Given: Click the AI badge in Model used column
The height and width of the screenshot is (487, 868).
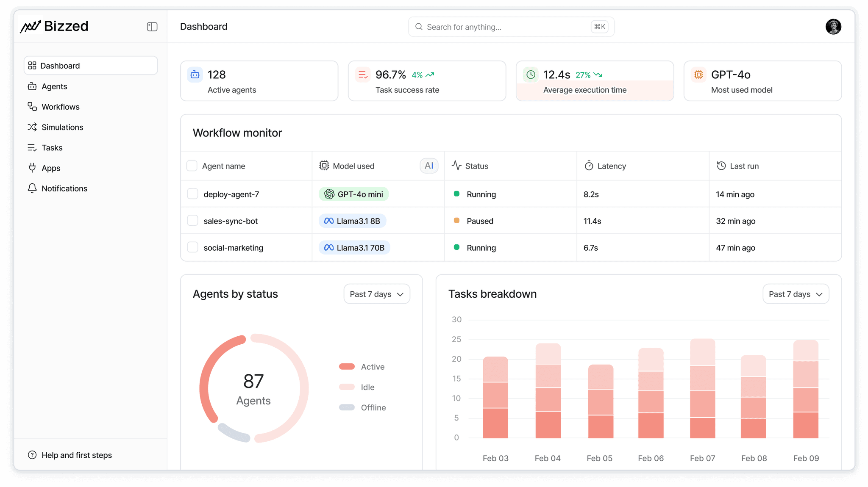Looking at the screenshot, I should click(428, 166).
